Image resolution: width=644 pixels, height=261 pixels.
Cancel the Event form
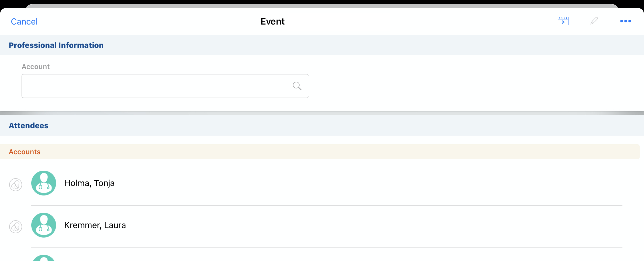click(24, 22)
